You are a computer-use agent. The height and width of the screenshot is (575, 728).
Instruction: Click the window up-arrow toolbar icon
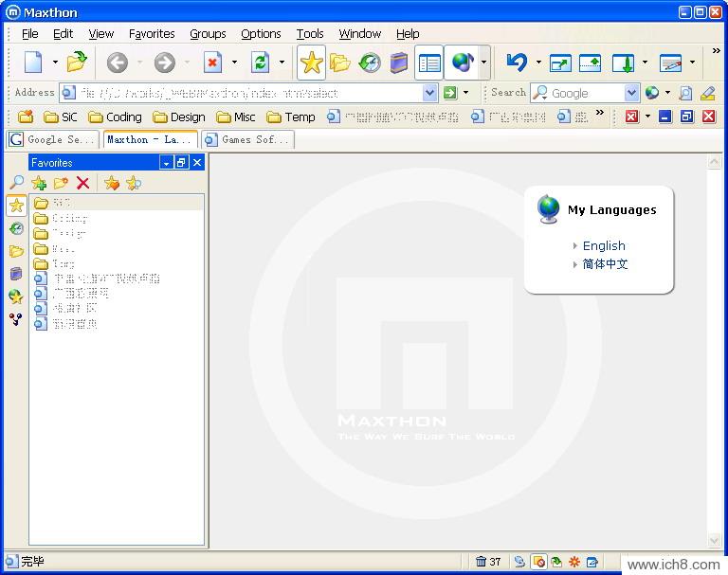click(591, 63)
